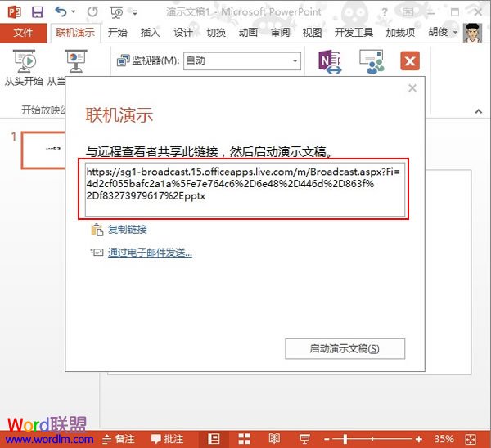The height and width of the screenshot is (448, 491).
Task: Click 通过电子邮件发送 link
Action: click(150, 253)
